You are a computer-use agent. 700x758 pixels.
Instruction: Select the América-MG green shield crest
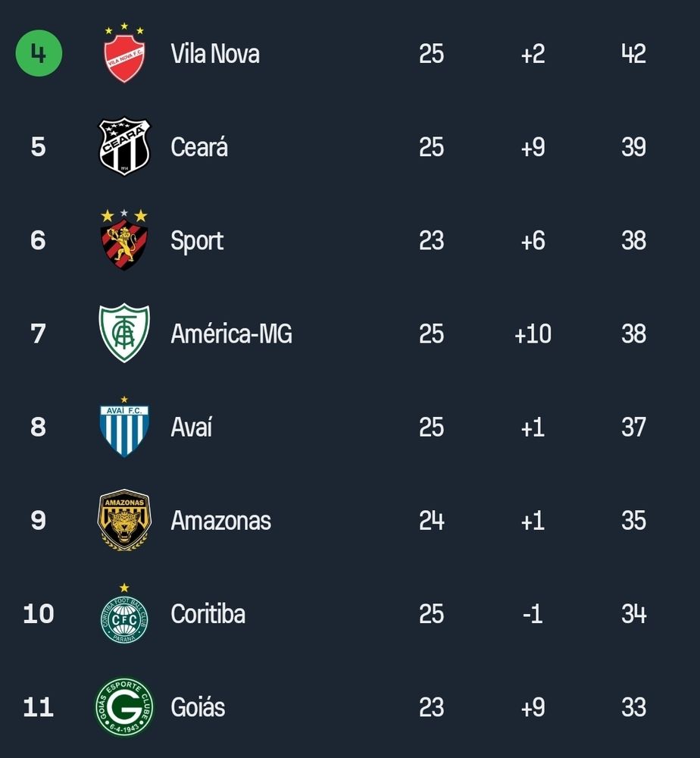point(124,333)
